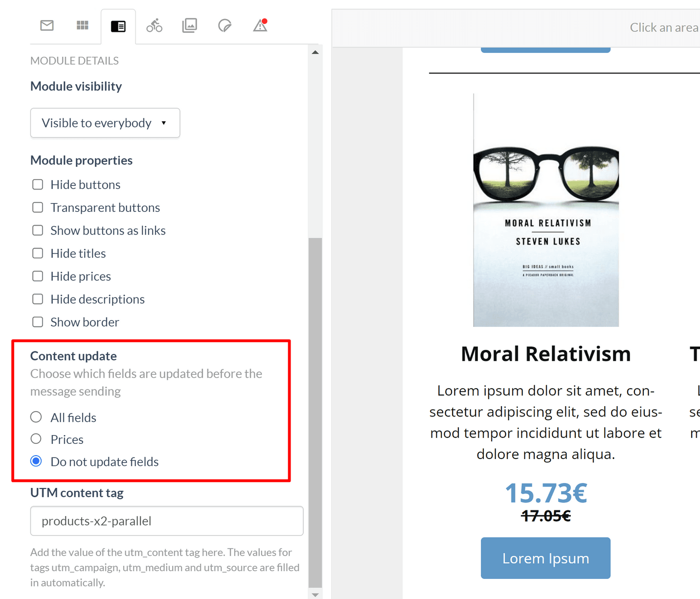Open the envelope message tab icon
This screenshot has width=700, height=599.
click(47, 25)
